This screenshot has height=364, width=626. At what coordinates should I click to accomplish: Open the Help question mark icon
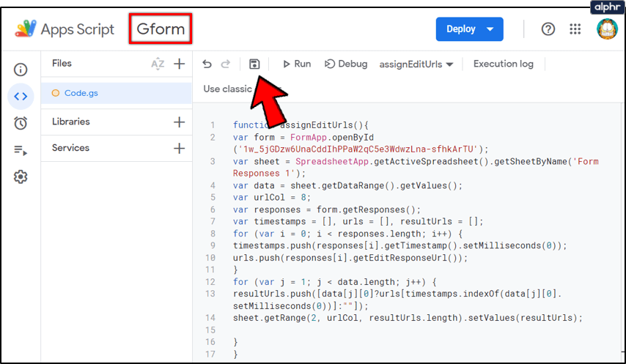coord(548,29)
